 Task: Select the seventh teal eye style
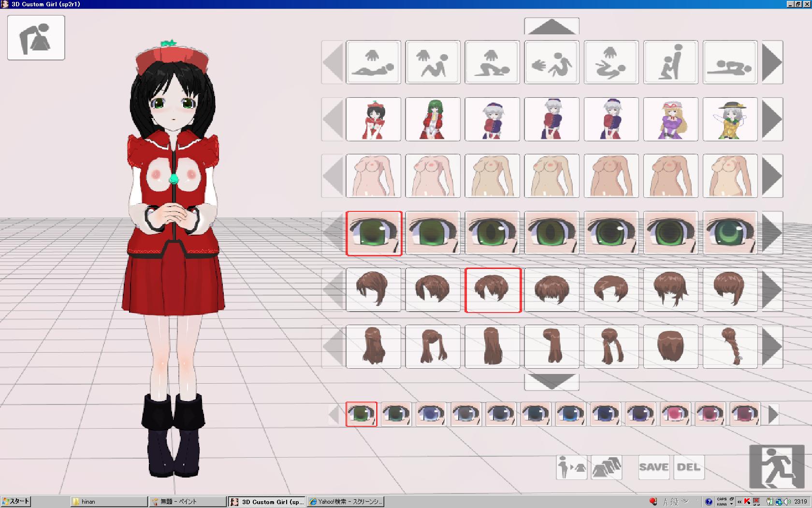pos(730,233)
